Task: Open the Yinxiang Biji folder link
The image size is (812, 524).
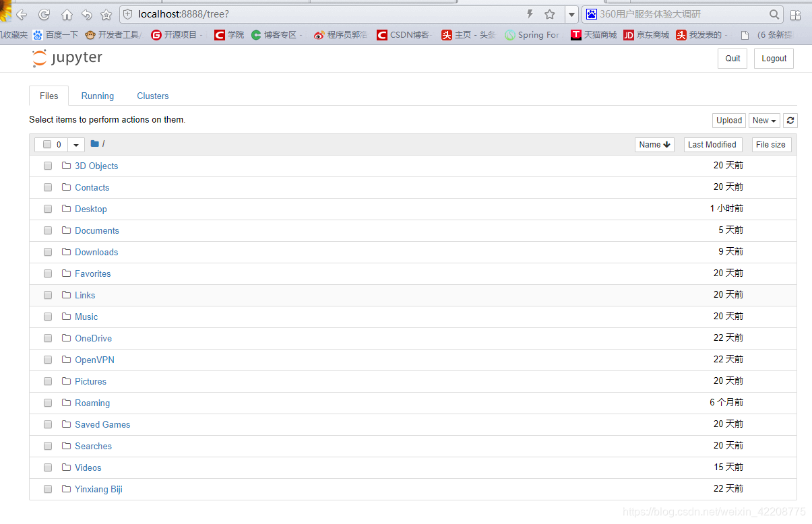Action: click(98, 489)
